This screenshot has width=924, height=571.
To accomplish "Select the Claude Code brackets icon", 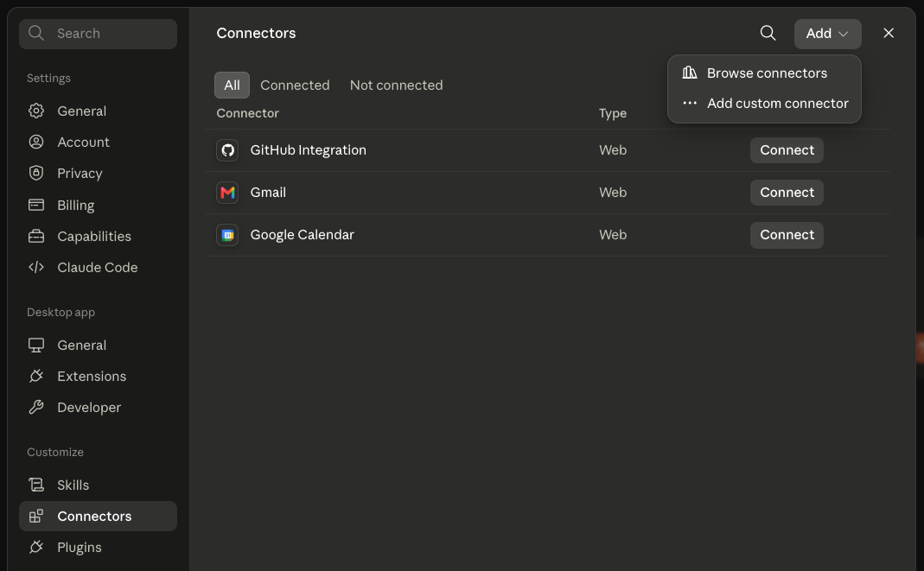I will click(x=36, y=267).
